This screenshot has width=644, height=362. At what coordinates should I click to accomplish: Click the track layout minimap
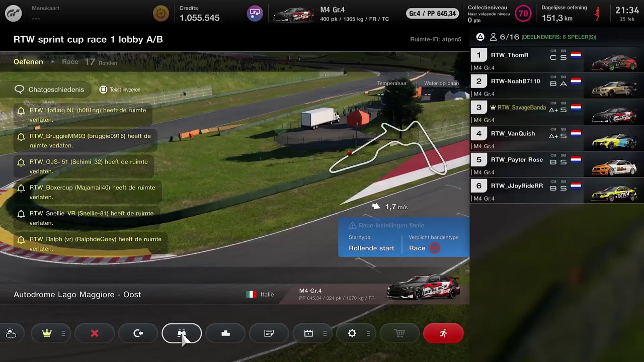(x=388, y=148)
